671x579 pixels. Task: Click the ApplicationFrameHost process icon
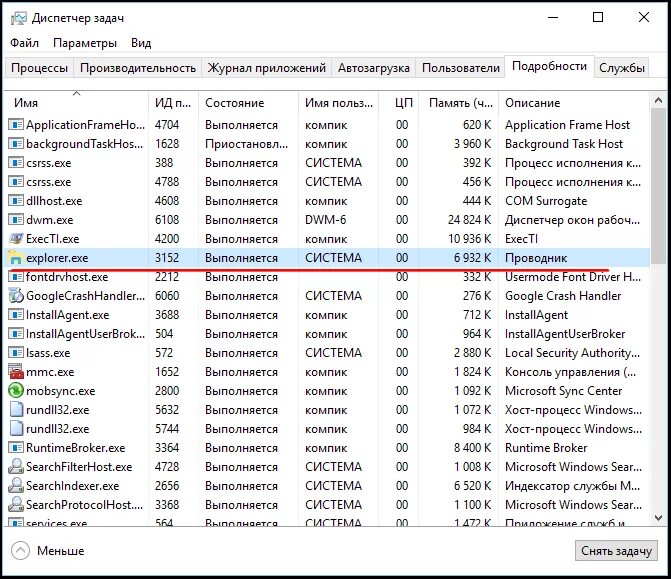click(16, 125)
